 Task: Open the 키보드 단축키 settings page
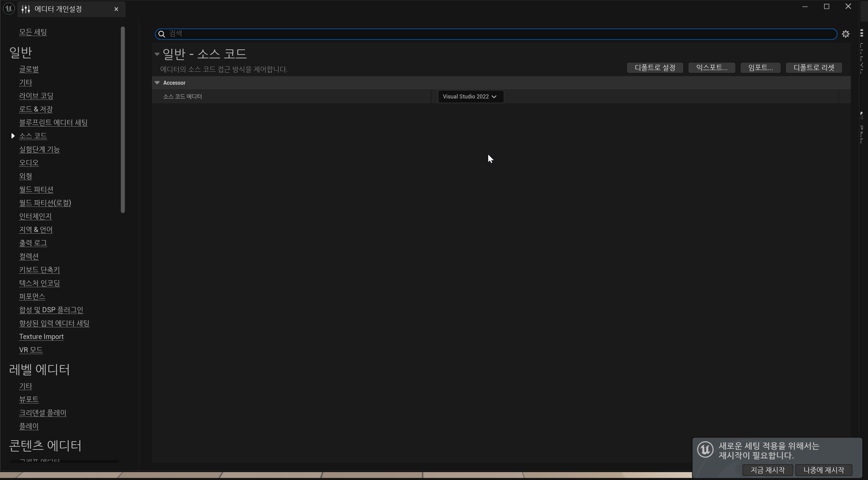click(39, 270)
